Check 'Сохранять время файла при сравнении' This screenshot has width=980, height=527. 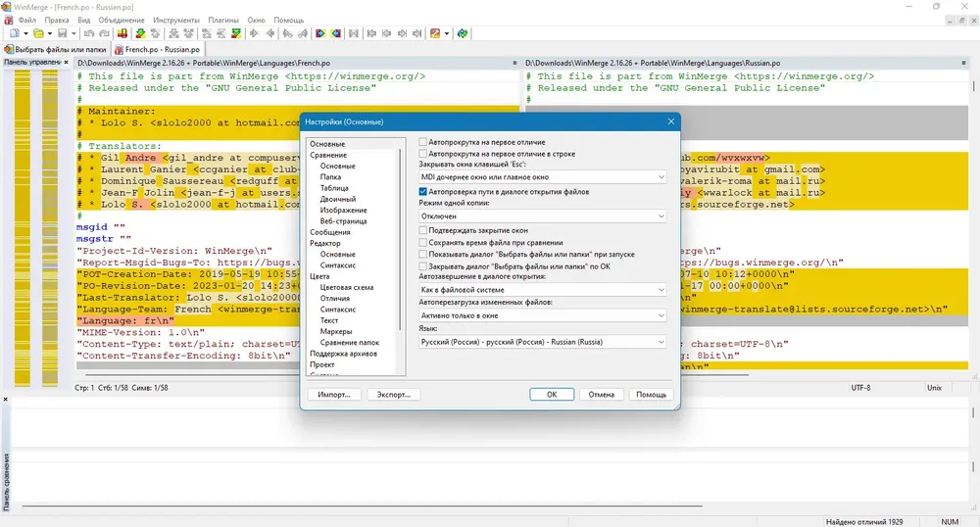423,242
